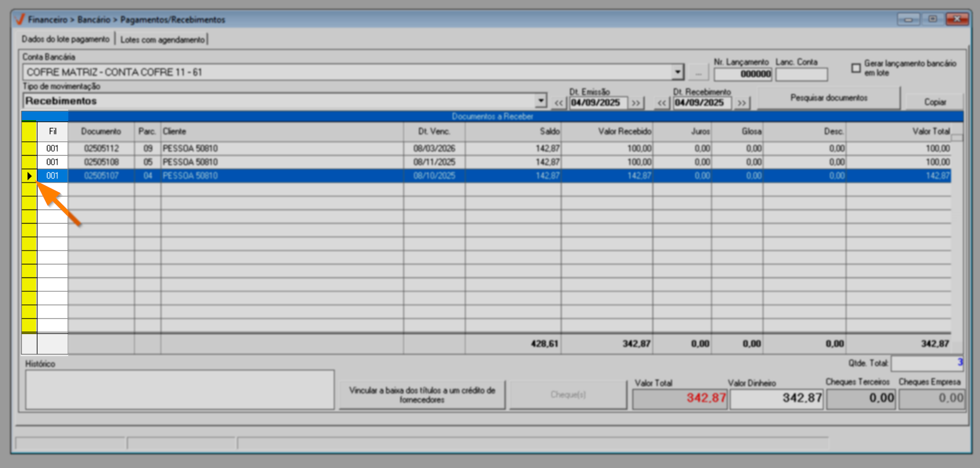Click the Valor Dinheiro field

pos(776,398)
